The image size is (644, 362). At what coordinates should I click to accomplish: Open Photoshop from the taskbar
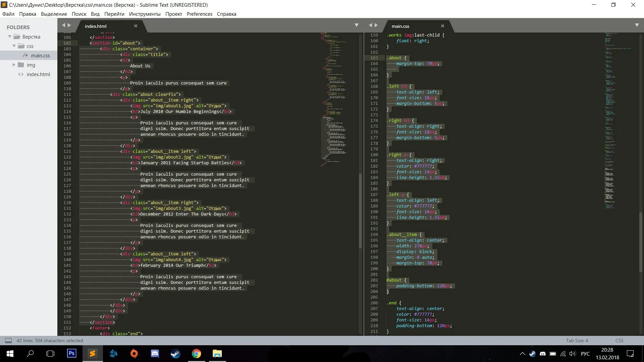point(71,353)
